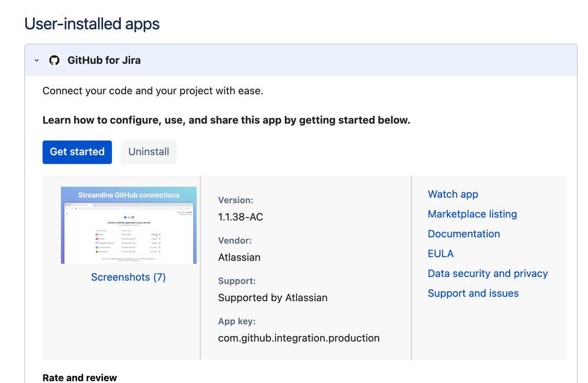The width and height of the screenshot is (588, 383).
Task: Select the GitHub for Jira app title
Action: pos(104,61)
